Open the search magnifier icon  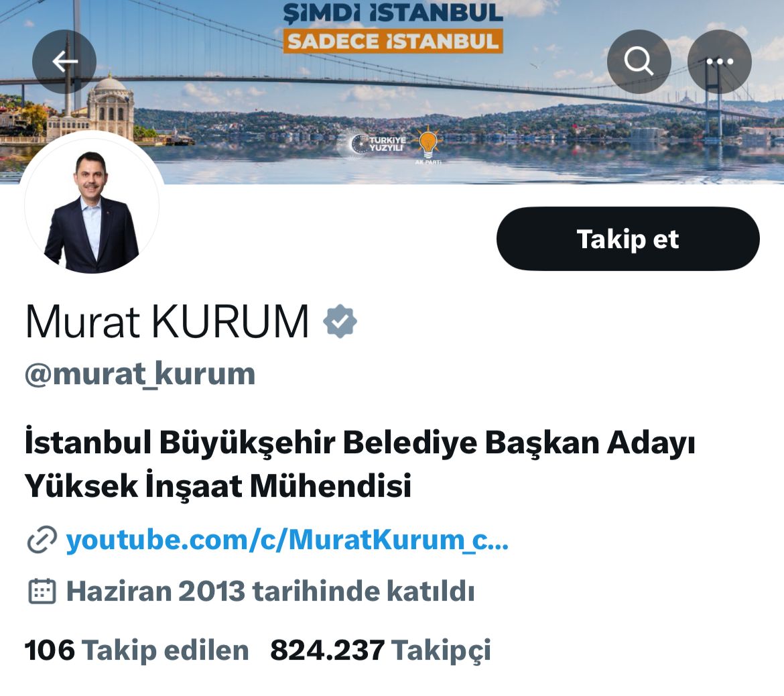[x=639, y=62]
